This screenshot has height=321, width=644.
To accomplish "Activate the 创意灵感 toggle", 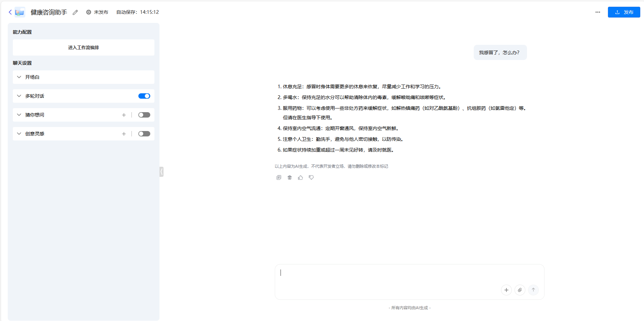I will coord(144,133).
